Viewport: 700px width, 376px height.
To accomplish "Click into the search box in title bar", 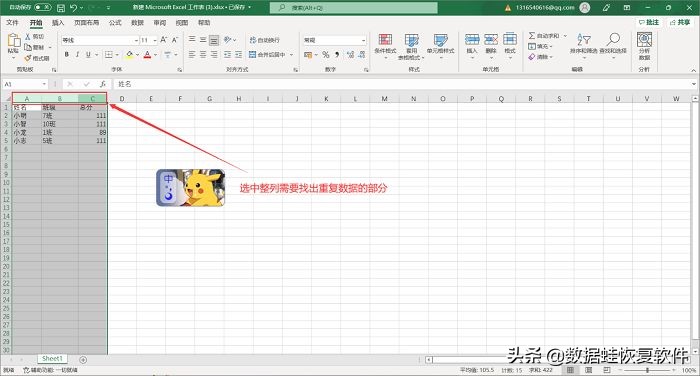I will [354, 8].
